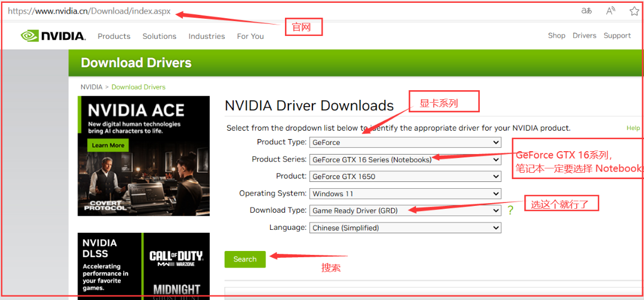644x300 pixels.
Task: Click the favorites star icon
Action: tap(634, 11)
